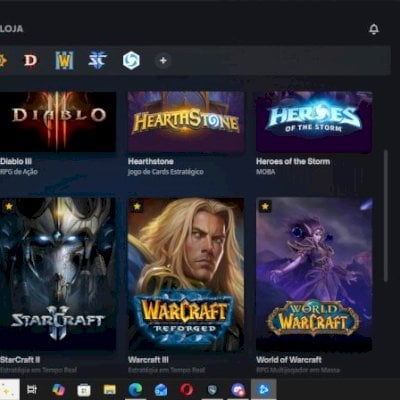Launch Microsoft Edge from the taskbar
Screen dimensions: 400x400
135,389
